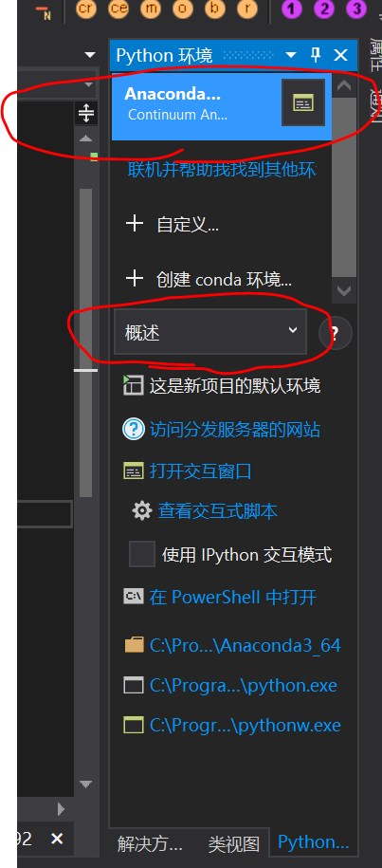Click 打开交互窗口 link
This screenshot has width=382, height=868.
coord(200,471)
